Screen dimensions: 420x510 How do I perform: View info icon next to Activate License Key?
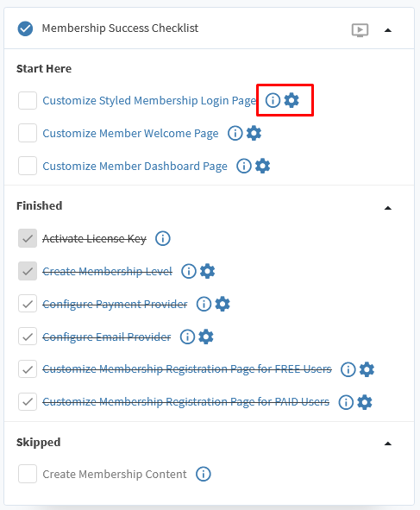click(x=162, y=238)
